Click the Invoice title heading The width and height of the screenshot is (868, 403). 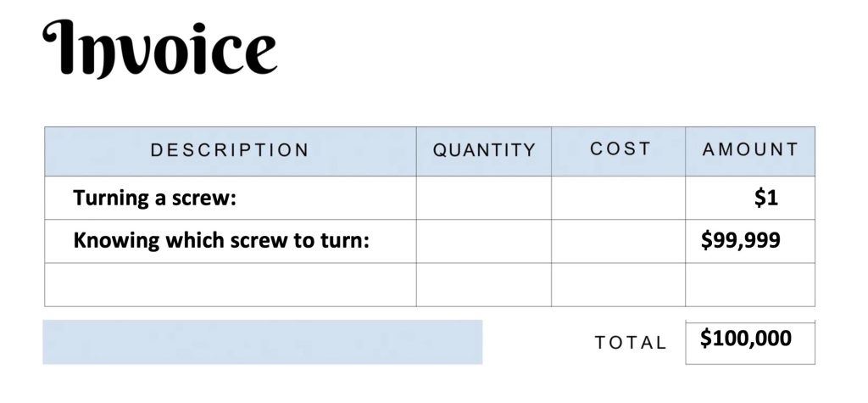(159, 48)
